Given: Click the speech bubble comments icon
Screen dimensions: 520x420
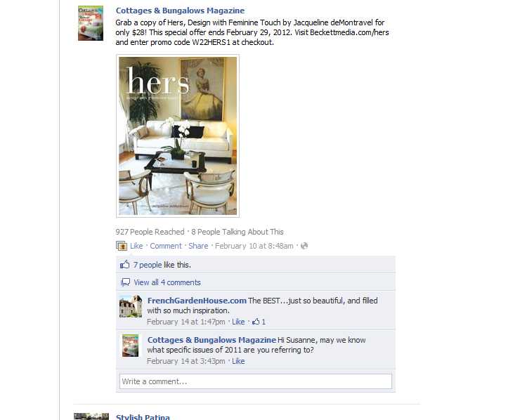Looking at the screenshot, I should 125,282.
